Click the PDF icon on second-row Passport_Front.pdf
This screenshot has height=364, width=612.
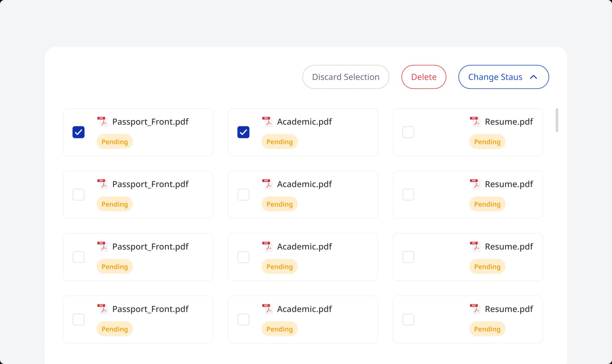tap(103, 184)
